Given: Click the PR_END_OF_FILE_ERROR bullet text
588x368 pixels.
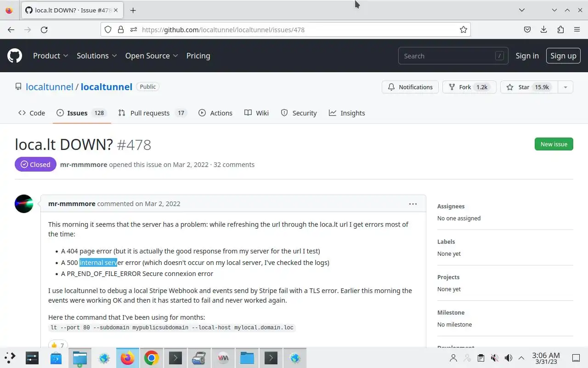Looking at the screenshot, I should [137, 274].
